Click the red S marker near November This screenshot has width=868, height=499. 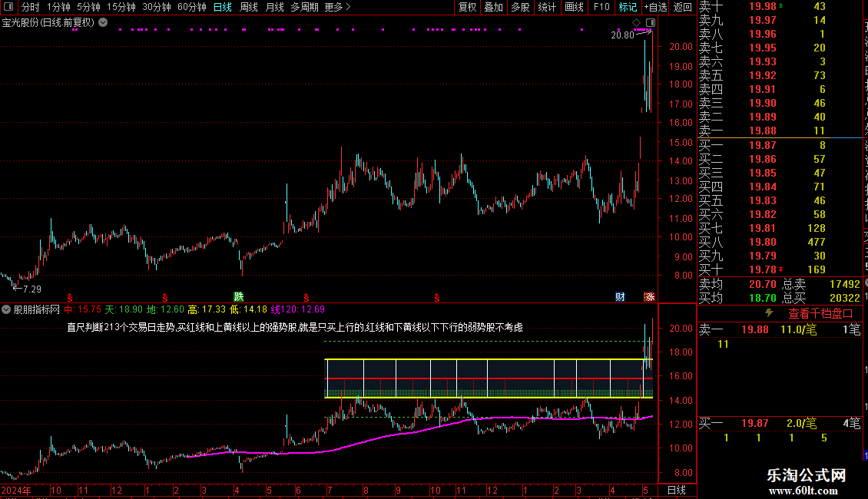click(x=437, y=298)
